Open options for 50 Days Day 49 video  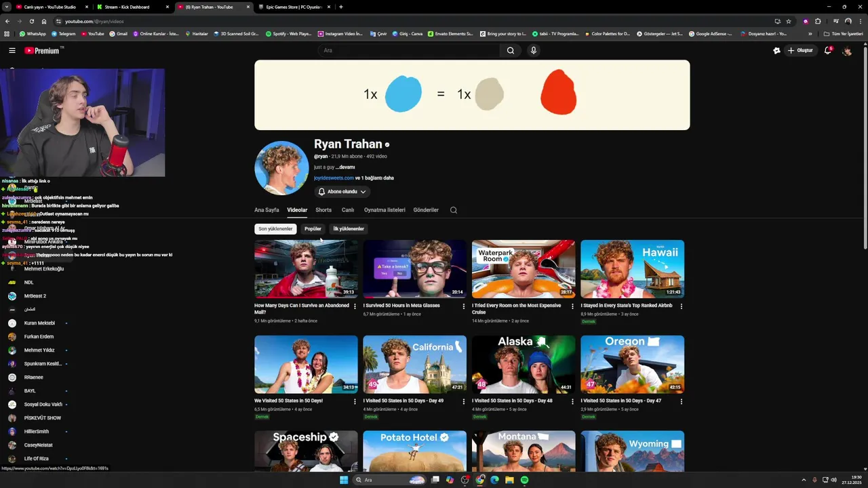(464, 401)
